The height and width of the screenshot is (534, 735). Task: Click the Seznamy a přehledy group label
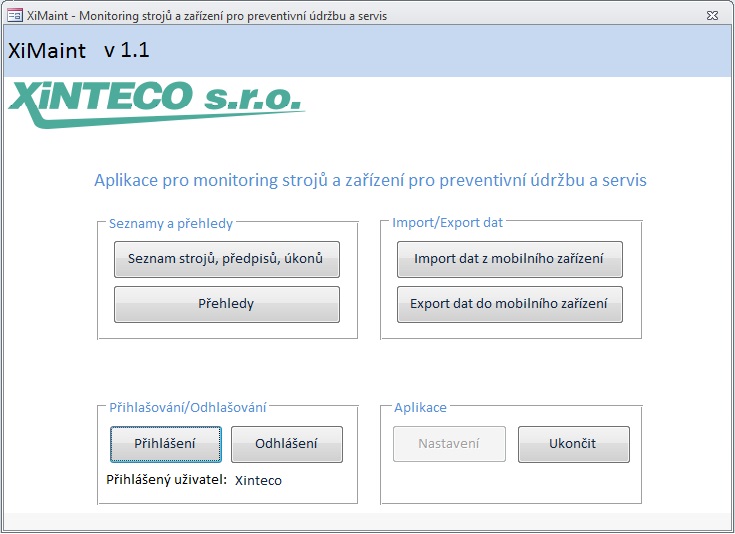171,224
